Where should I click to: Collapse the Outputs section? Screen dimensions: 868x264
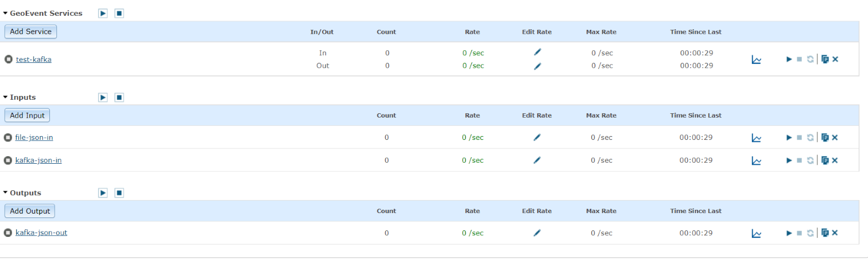5,192
